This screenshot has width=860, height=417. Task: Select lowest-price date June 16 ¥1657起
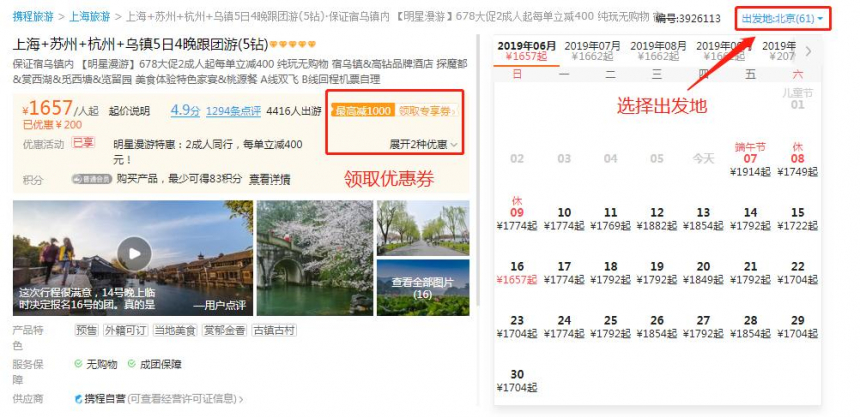coord(517,273)
